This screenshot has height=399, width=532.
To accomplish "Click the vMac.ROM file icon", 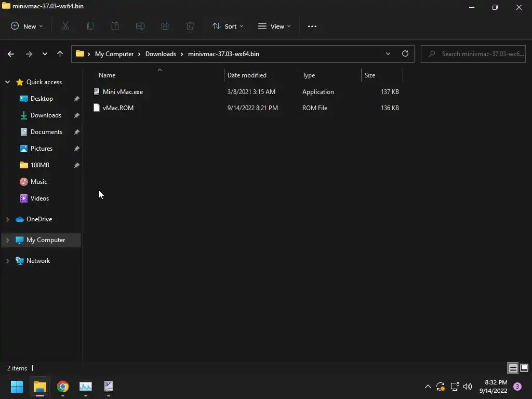I will point(97,108).
